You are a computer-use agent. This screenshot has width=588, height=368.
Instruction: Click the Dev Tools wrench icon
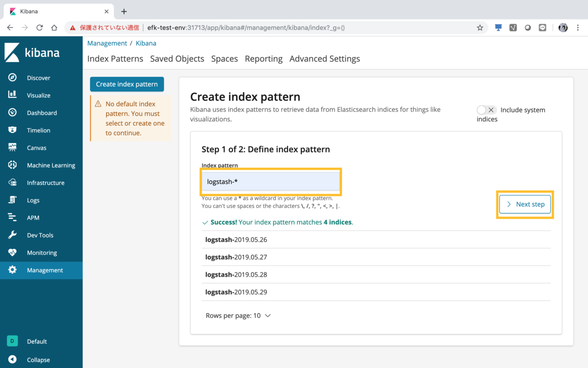coord(13,235)
